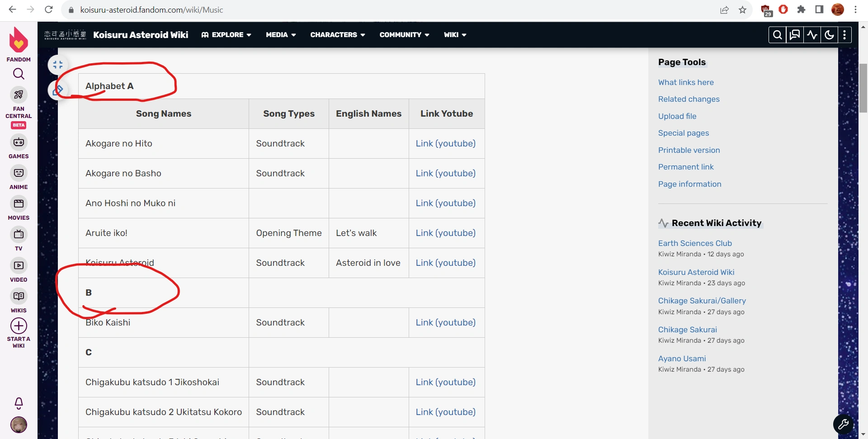868x439 pixels.
Task: Open wiki search magnifier in header
Action: pos(777,35)
